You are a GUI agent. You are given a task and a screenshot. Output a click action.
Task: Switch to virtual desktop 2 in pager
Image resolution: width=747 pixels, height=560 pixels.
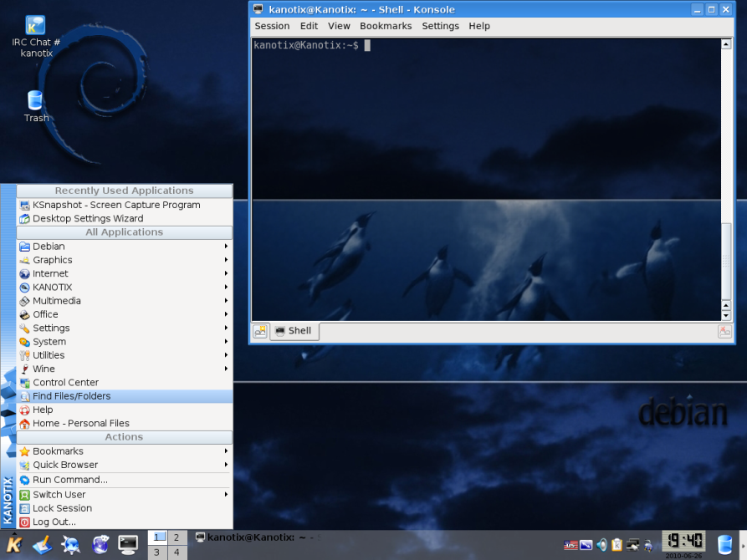[177, 537]
